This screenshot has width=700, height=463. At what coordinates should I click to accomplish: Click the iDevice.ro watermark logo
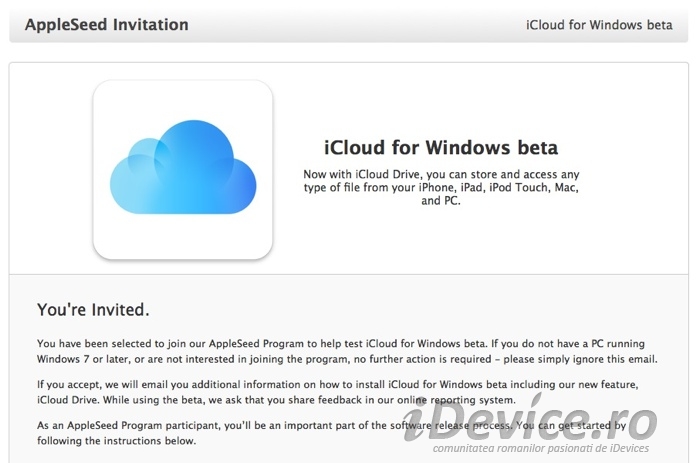coord(530,420)
